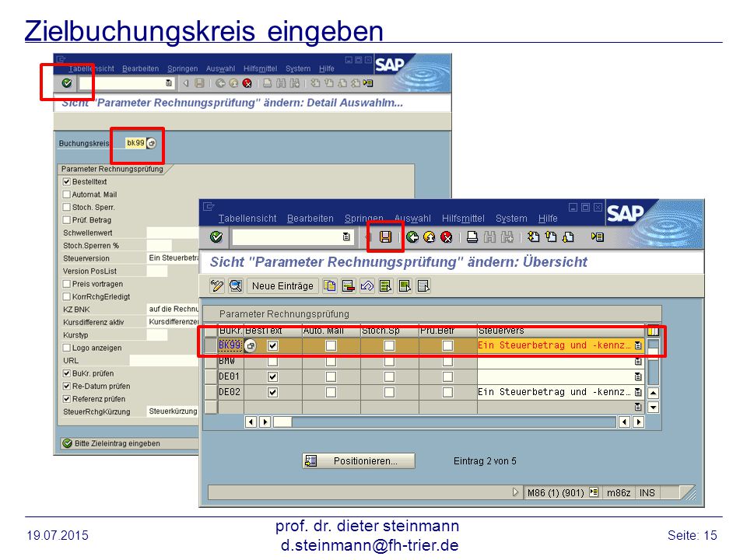Toggle BestText checkbox in BK99 row
Image resolution: width=747 pixels, height=560 pixels.
(272, 345)
